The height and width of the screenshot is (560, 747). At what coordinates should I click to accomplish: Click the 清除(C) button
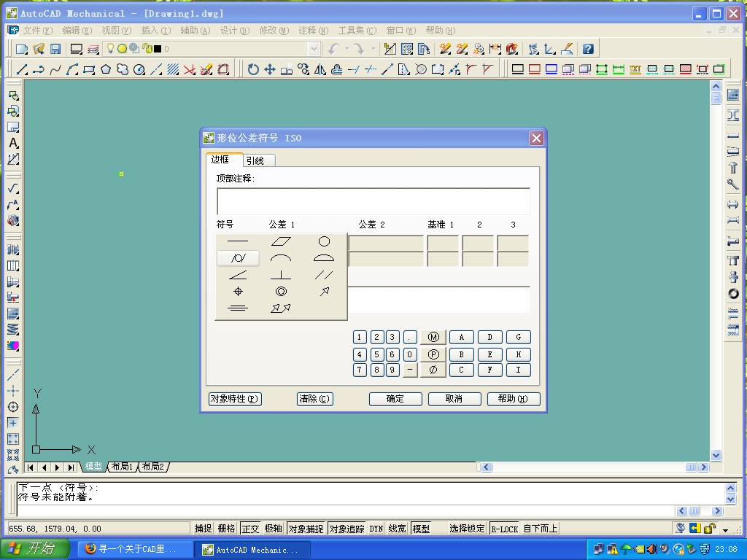click(x=315, y=399)
